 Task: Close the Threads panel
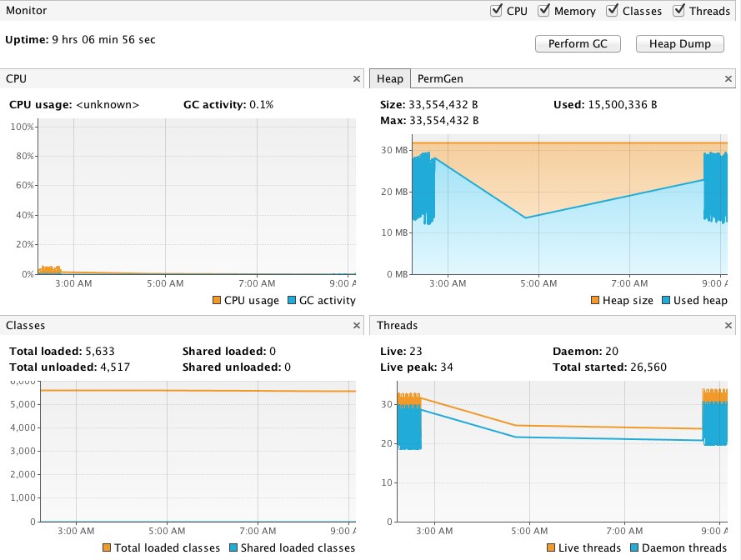(x=728, y=326)
